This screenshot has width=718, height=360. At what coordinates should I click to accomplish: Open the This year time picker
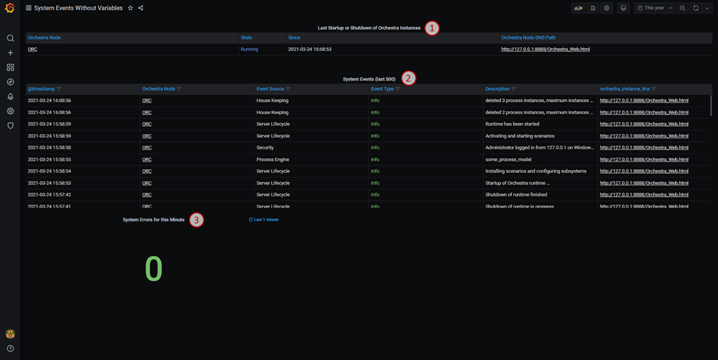point(654,8)
